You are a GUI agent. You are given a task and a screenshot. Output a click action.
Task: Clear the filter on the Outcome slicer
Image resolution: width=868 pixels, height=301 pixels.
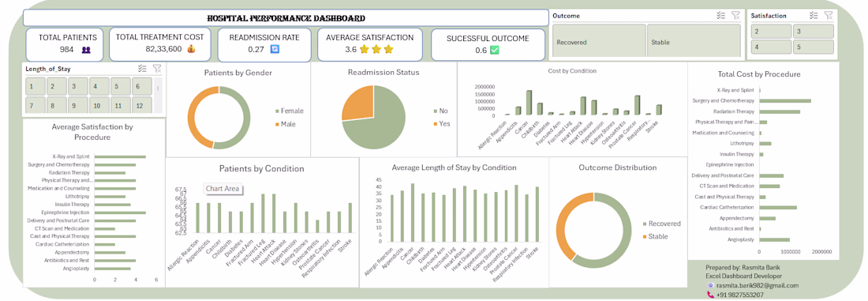coord(735,16)
